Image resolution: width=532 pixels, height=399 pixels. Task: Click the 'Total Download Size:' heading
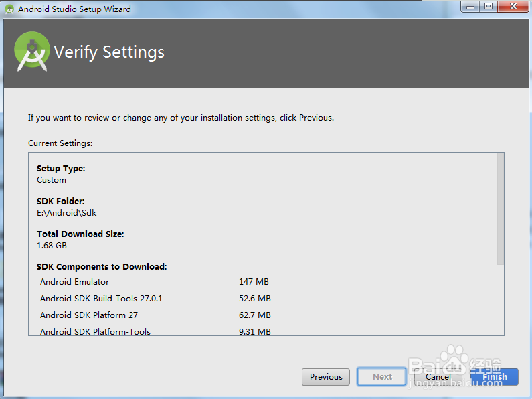[x=80, y=234]
